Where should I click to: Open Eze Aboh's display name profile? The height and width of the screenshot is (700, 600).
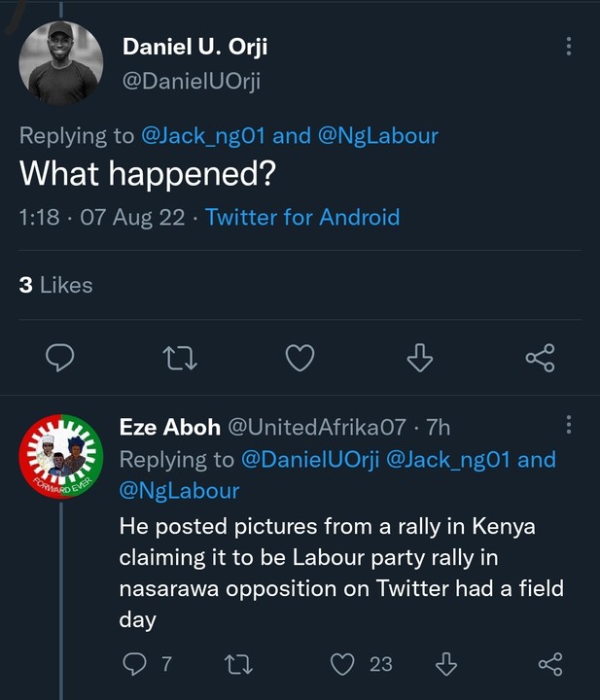point(168,426)
